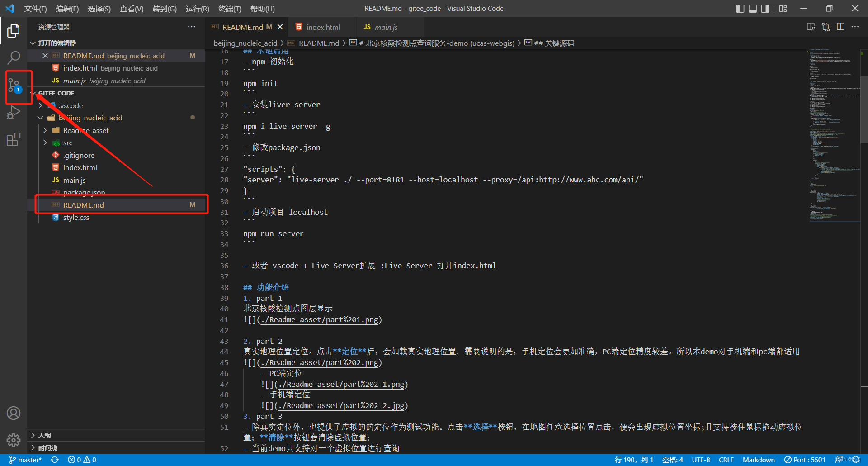
Task: Follow the http://www.abc.com/api/ link
Action: tap(589, 180)
